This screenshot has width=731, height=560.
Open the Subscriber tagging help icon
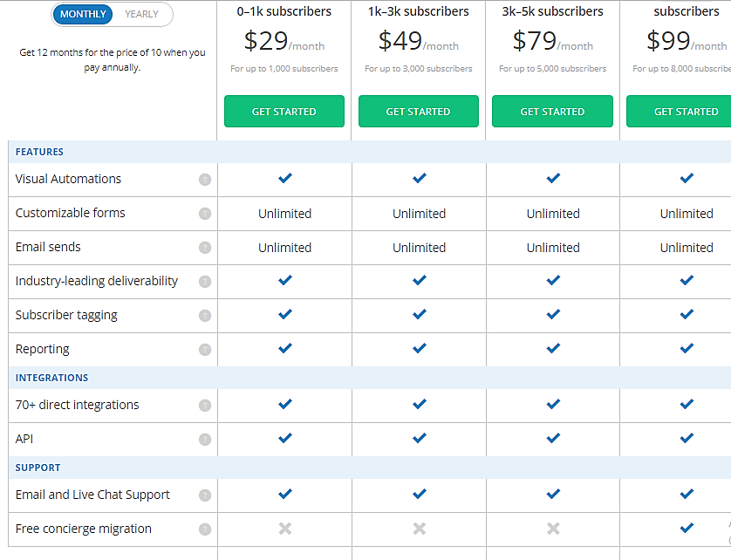point(205,315)
